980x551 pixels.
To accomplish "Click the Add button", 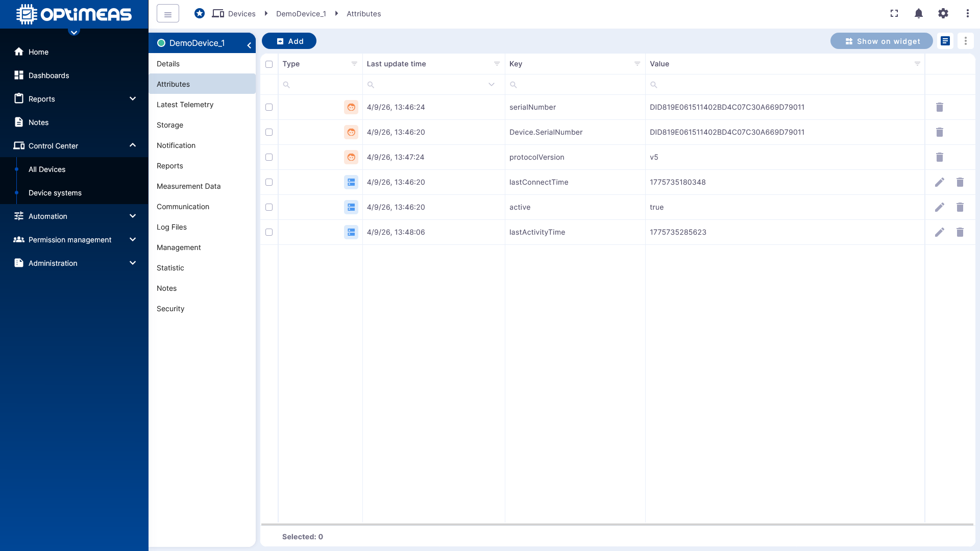I will (289, 41).
